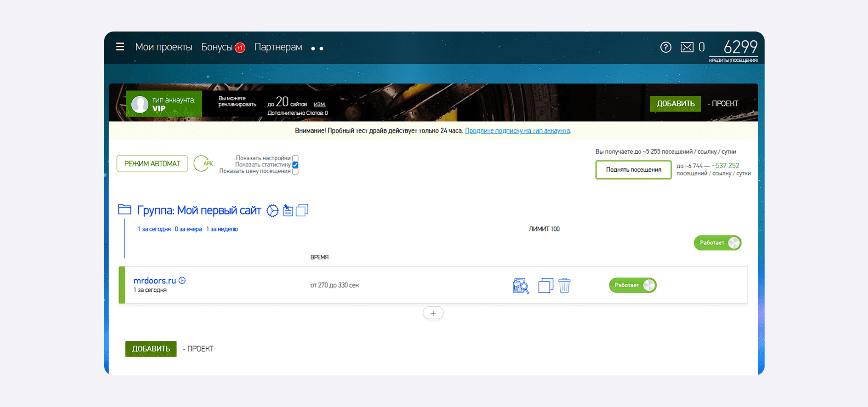
Task: Click the Поднять посещения button
Action: click(x=633, y=170)
